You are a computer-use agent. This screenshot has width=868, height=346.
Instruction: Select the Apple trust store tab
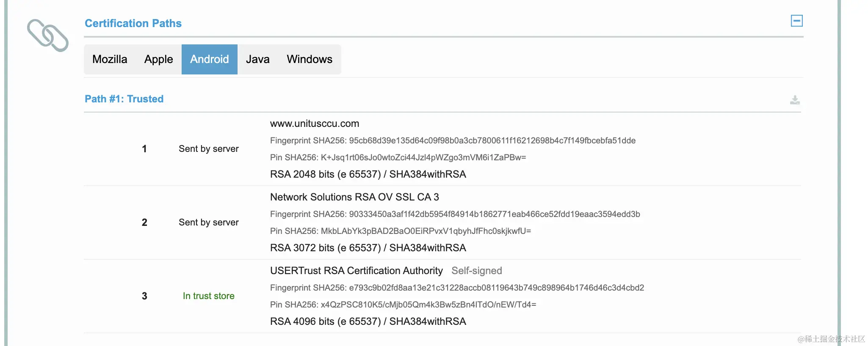pos(158,59)
